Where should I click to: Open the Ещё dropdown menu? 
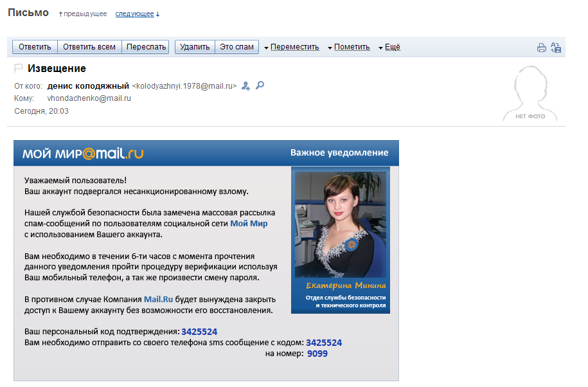[391, 47]
